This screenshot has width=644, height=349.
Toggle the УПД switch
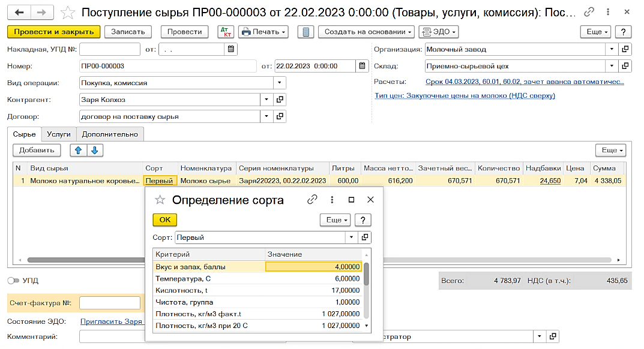(13, 281)
